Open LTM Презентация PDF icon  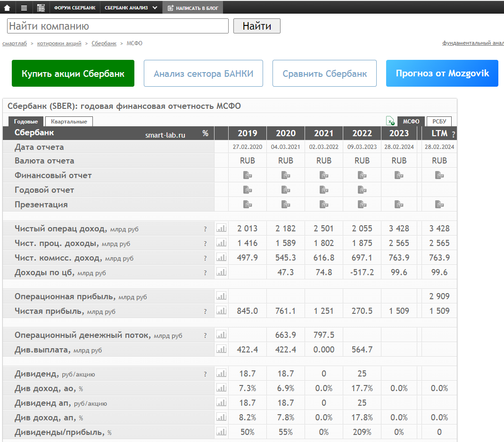click(x=439, y=205)
